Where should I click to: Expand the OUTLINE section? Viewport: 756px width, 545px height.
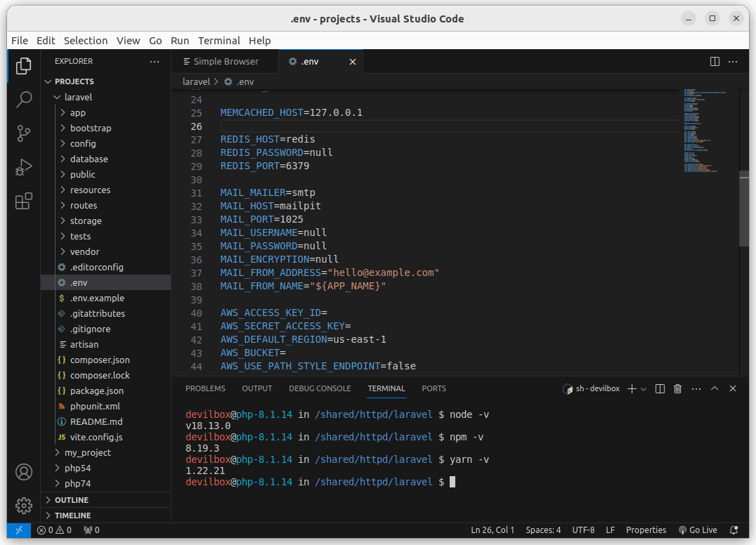click(x=71, y=500)
